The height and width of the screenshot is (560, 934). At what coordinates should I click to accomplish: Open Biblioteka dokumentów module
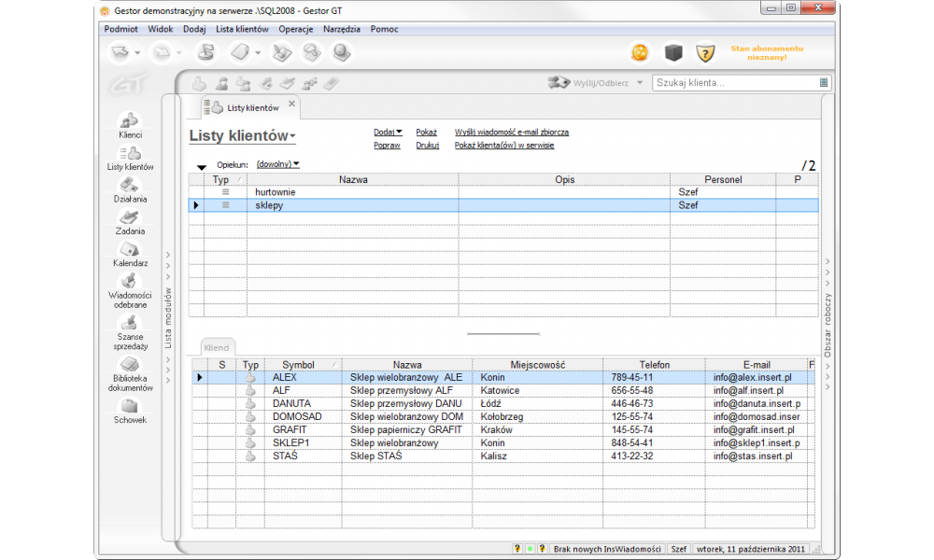click(x=130, y=374)
